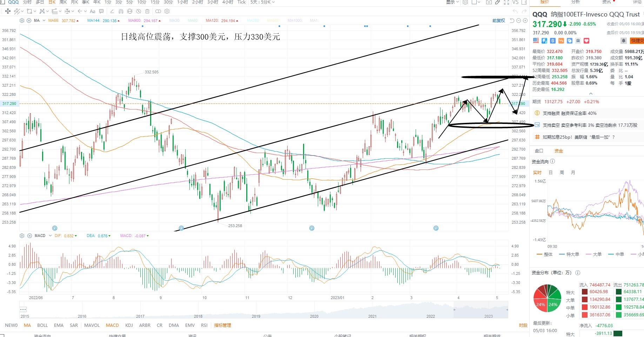The width and height of the screenshot is (644, 337).
Task: Toggle the EMA indicator
Action: pos(59,325)
